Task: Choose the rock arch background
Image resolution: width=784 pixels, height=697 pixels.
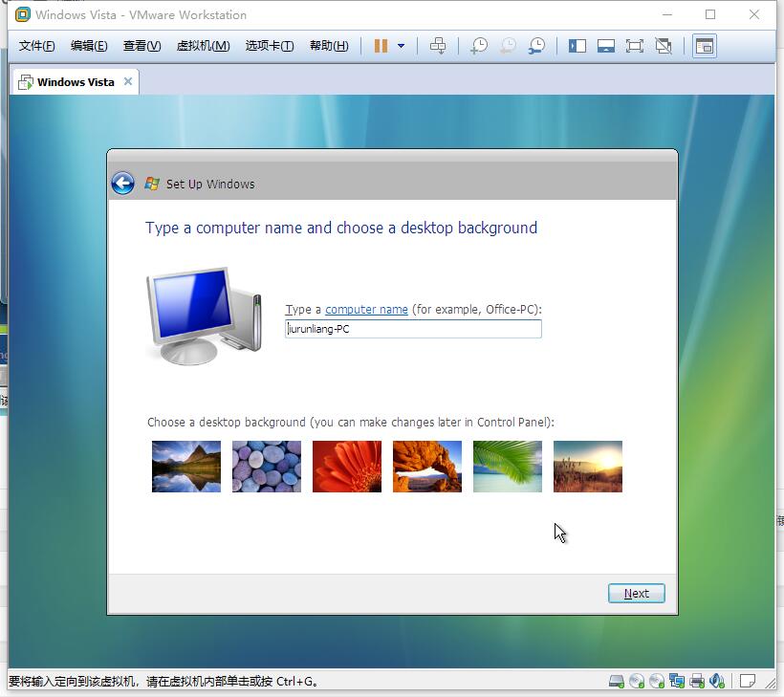Action: coord(427,467)
